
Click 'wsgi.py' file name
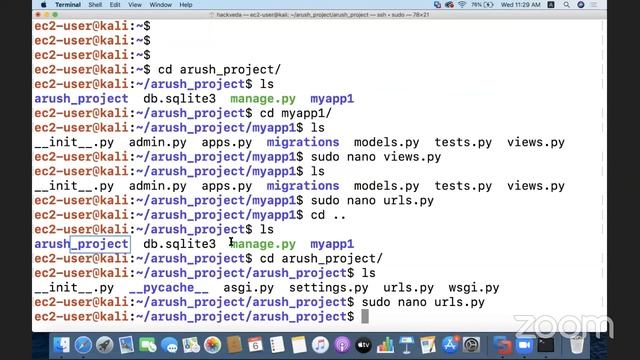(474, 288)
